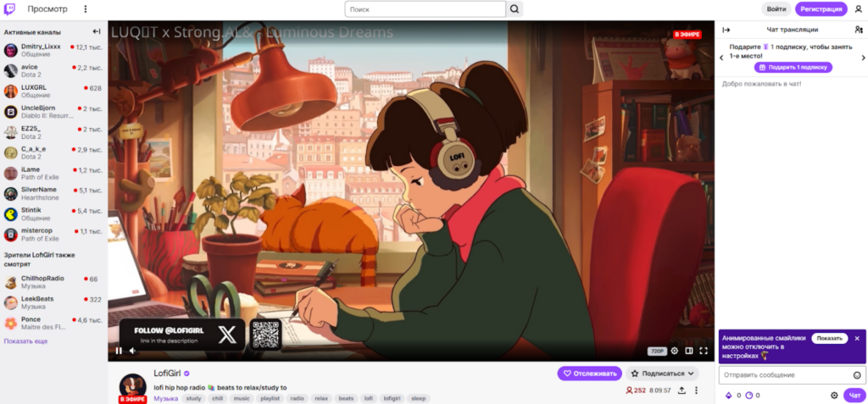This screenshot has height=404, width=868.
Task: Select the beats tag
Action: coord(346,398)
